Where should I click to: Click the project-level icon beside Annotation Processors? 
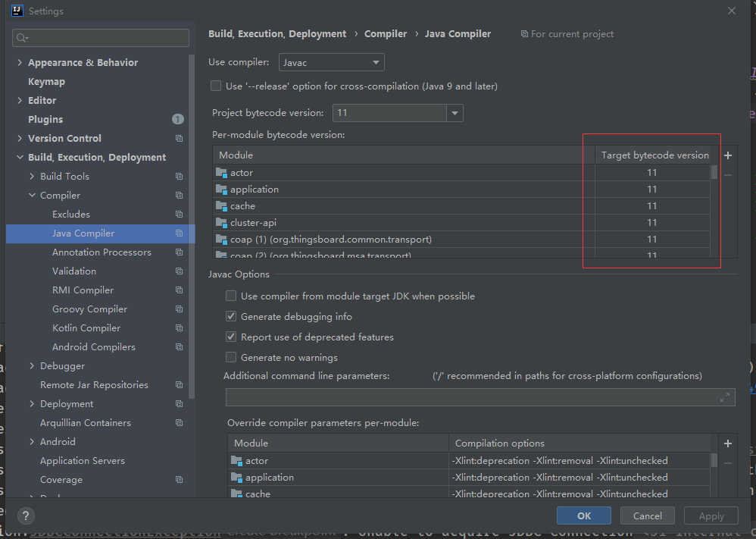pos(179,252)
